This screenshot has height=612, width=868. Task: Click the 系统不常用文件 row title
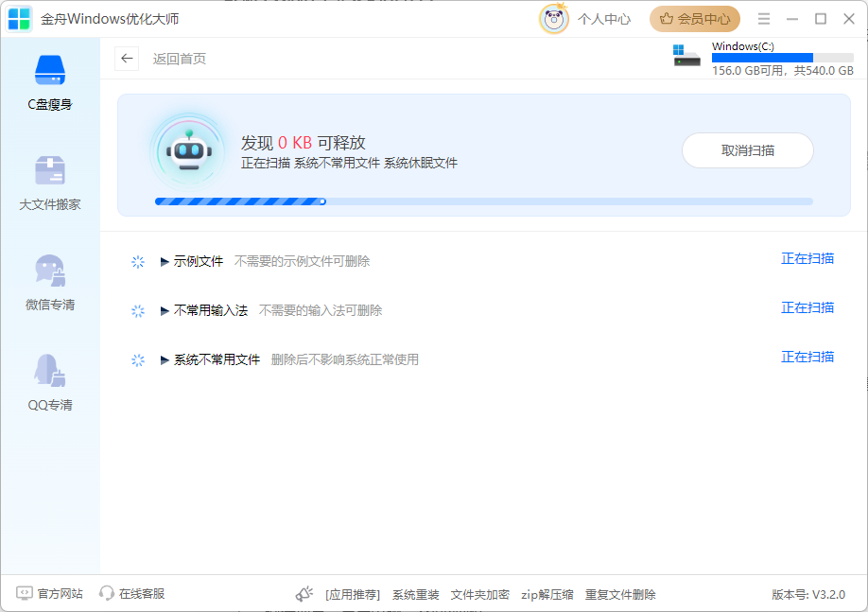point(217,360)
